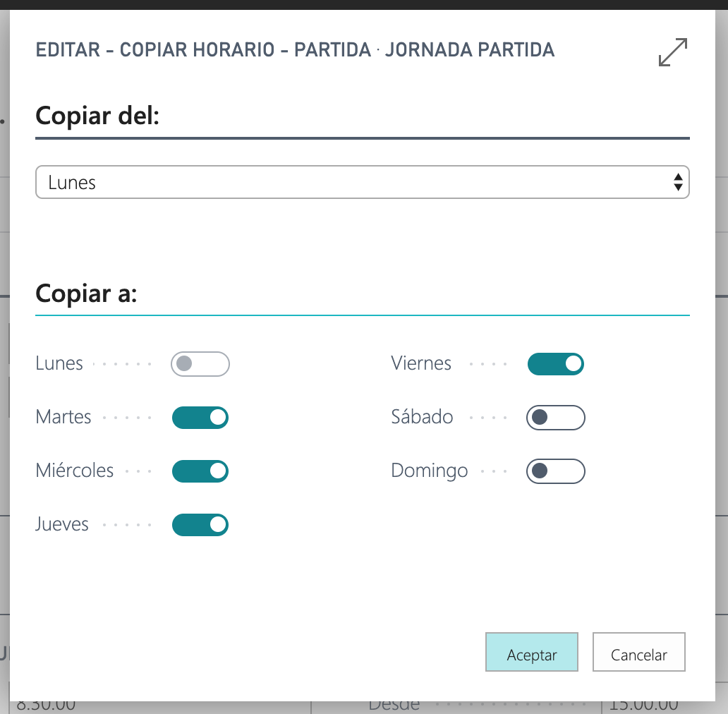This screenshot has height=714, width=728.
Task: Turn off the Miércoles switch
Action: [x=200, y=471]
